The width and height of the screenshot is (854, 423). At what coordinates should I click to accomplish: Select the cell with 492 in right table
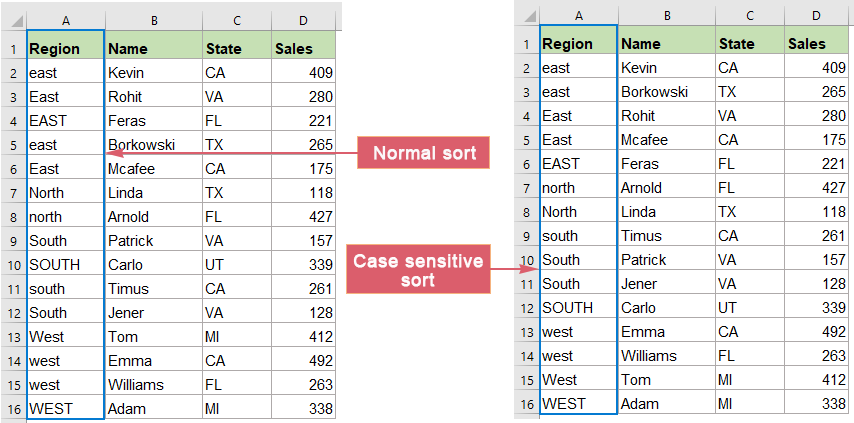click(816, 331)
